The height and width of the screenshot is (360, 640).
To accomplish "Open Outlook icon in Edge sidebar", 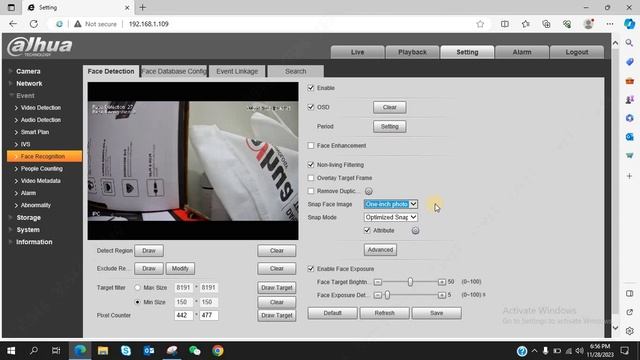I will [629, 137].
